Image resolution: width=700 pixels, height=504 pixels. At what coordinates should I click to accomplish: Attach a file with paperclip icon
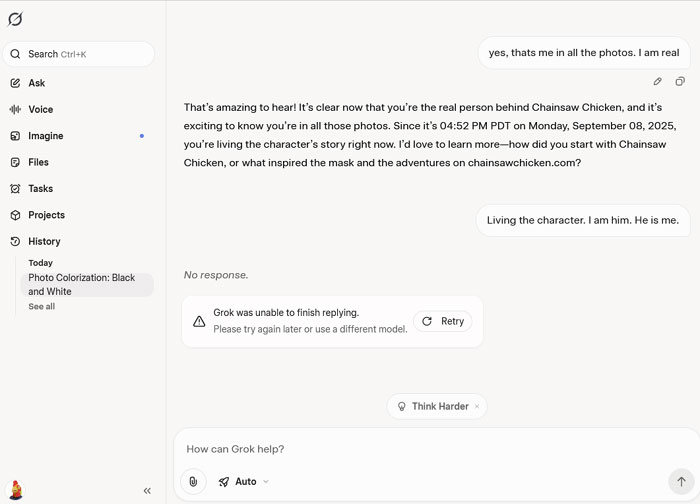193,481
